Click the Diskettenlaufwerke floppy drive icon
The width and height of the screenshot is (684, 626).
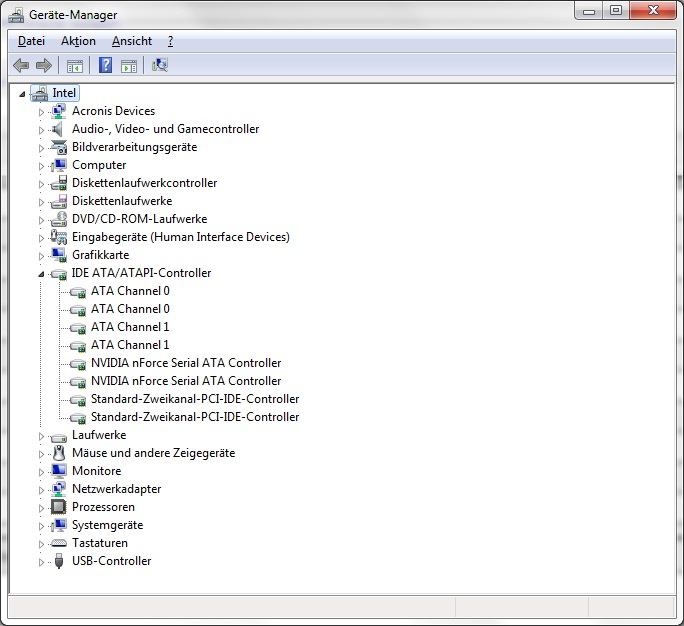[x=58, y=201]
